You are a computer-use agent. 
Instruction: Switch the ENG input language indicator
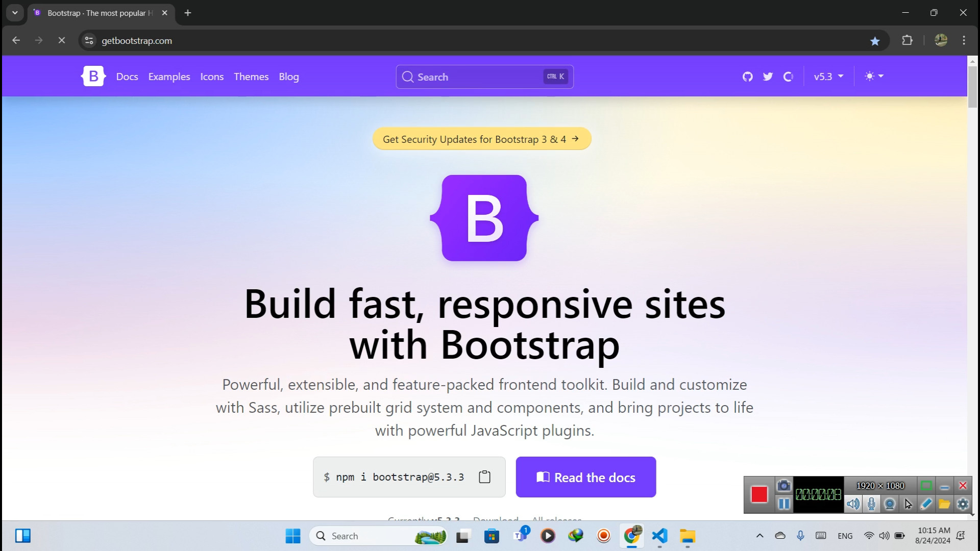pyautogui.click(x=845, y=536)
